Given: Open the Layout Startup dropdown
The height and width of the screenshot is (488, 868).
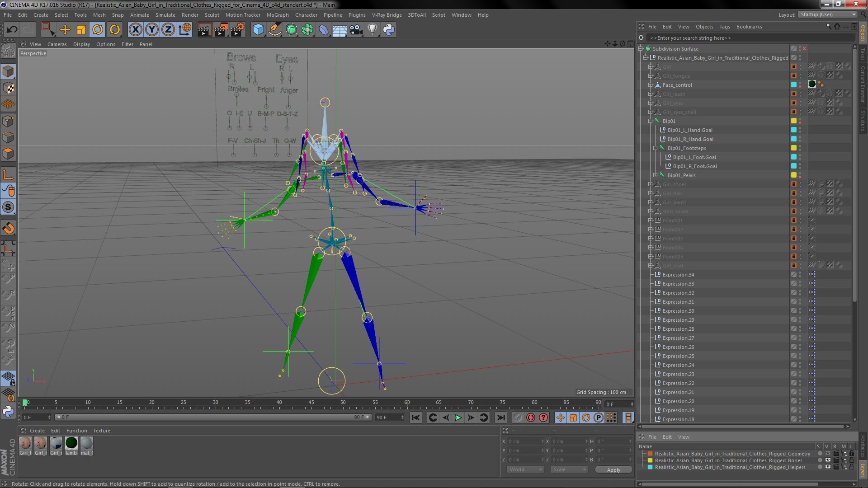Looking at the screenshot, I should (827, 15).
